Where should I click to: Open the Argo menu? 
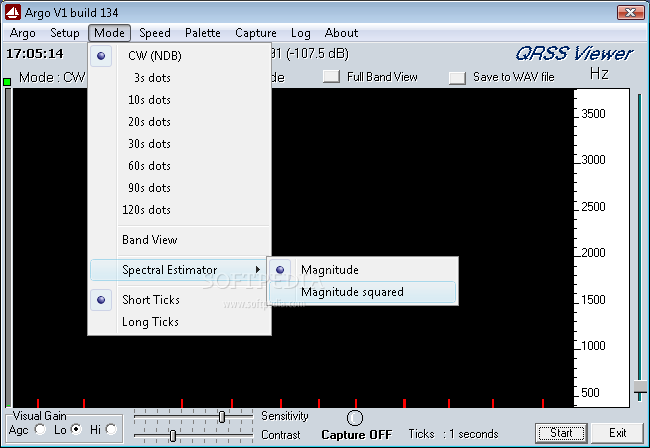pos(23,33)
